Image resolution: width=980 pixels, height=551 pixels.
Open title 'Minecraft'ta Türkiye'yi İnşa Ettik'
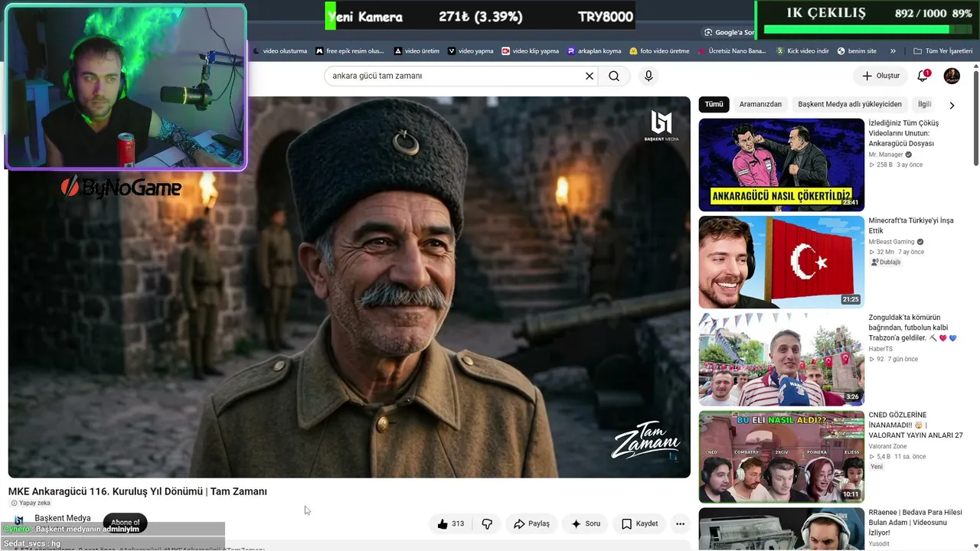pos(911,225)
